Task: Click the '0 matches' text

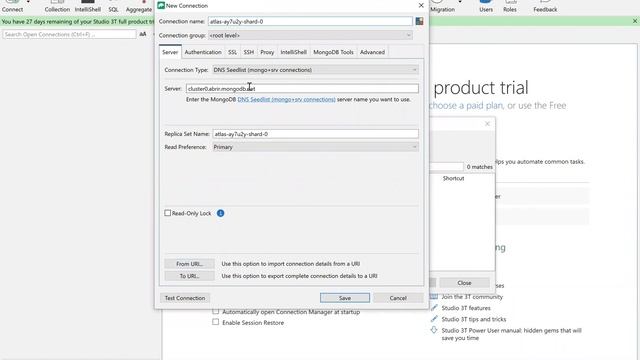Action: point(480,167)
